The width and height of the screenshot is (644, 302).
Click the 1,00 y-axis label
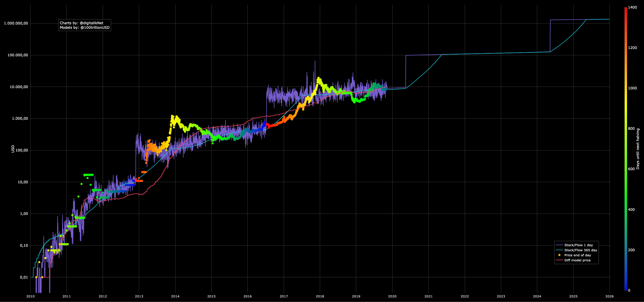24,214
